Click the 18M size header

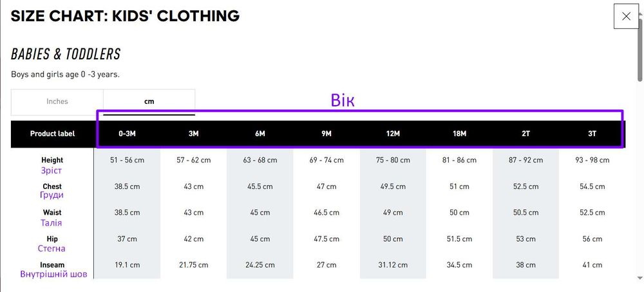(460, 134)
